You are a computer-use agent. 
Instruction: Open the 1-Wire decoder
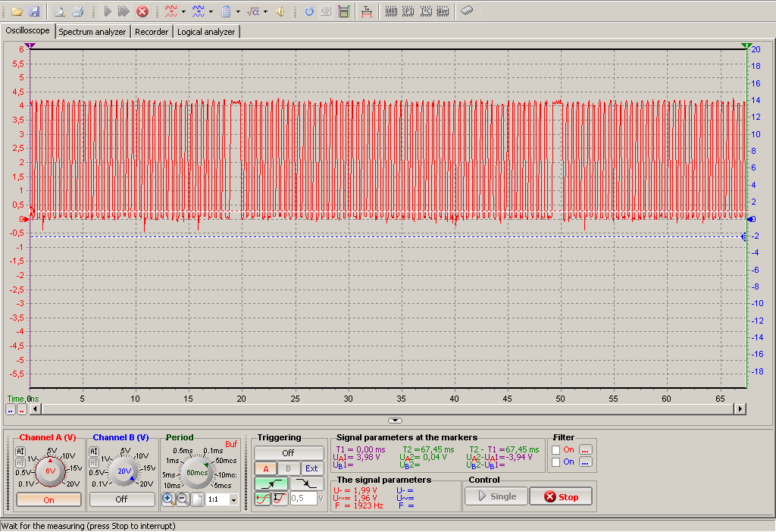click(x=443, y=11)
